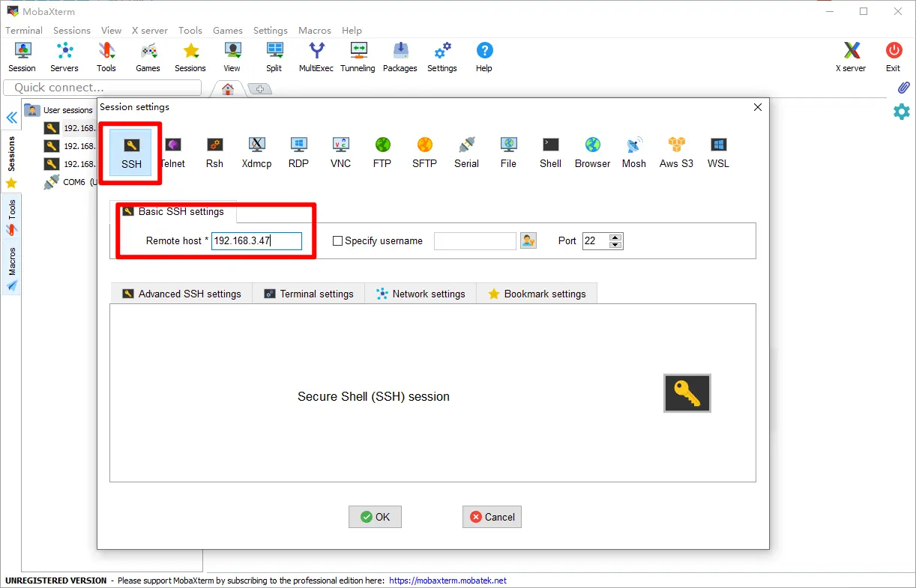Click the paperclip attachment icon
This screenshot has height=588, width=916.
(x=903, y=88)
